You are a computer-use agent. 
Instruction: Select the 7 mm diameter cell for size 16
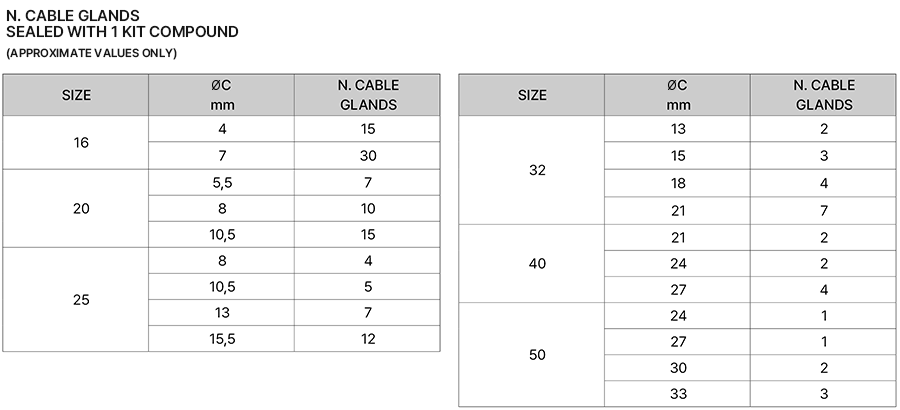coord(221,156)
